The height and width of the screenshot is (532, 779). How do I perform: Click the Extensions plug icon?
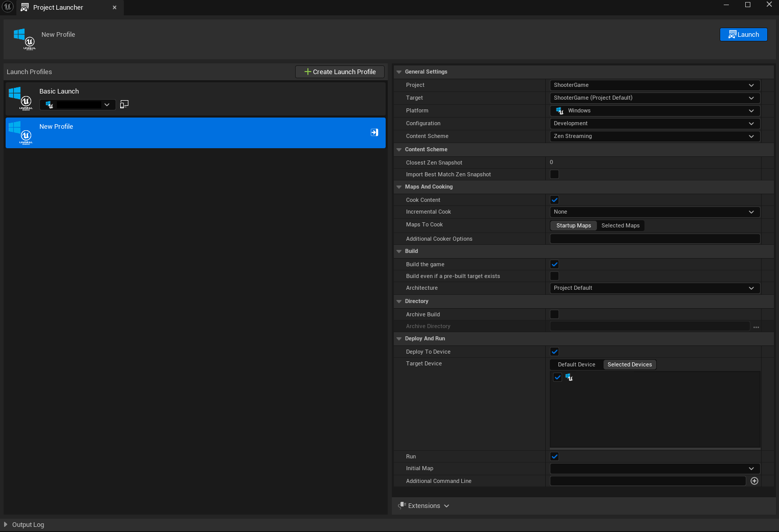[402, 505]
